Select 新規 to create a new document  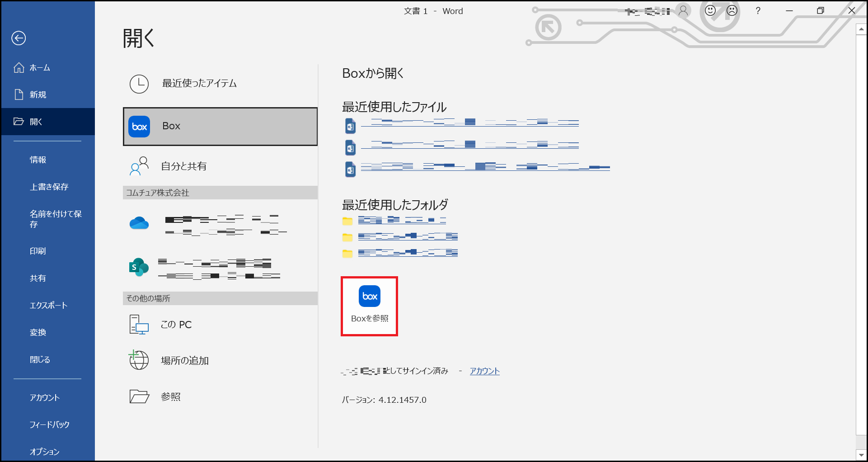pos(47,94)
